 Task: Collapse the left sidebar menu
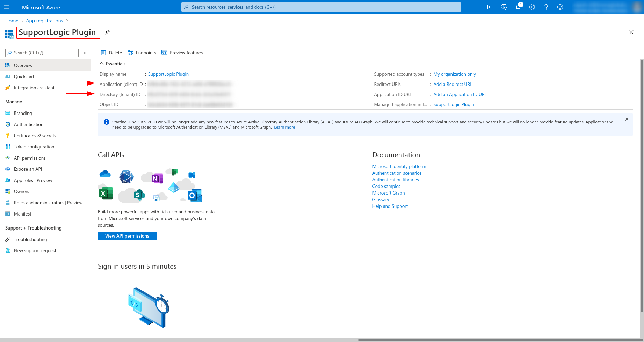point(85,53)
